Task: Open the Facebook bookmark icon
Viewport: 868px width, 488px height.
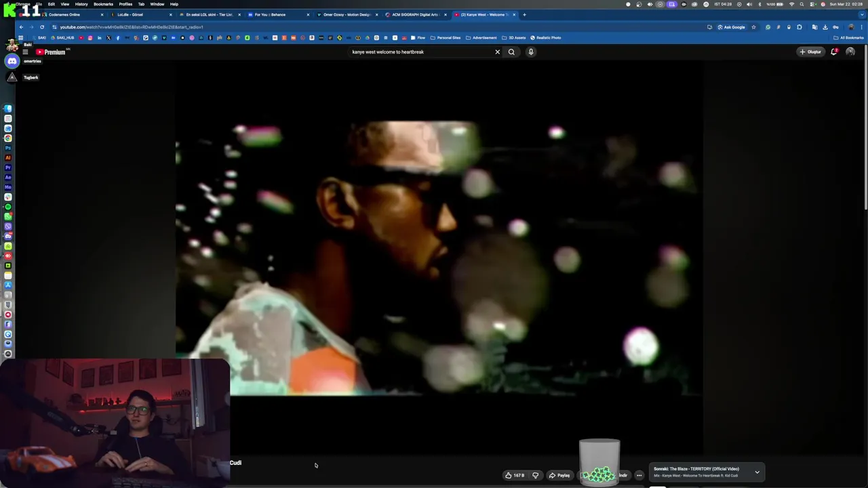Action: point(117,38)
